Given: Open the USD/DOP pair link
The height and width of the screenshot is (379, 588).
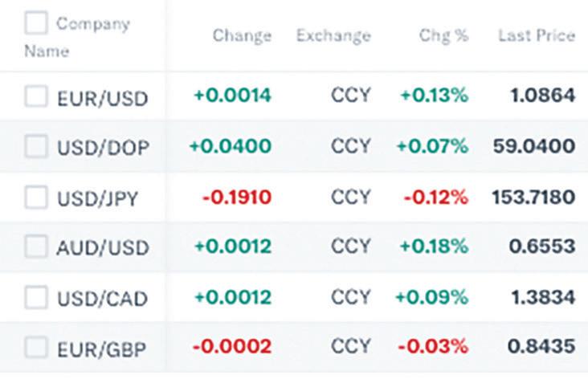Looking at the screenshot, I should tap(103, 148).
